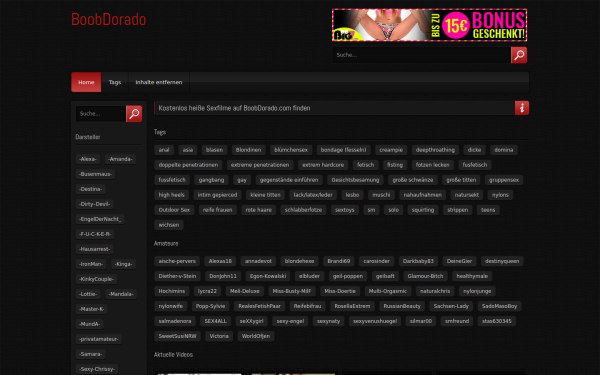
Task: Open the Sachsen-Lady amateur link
Action: click(x=451, y=306)
